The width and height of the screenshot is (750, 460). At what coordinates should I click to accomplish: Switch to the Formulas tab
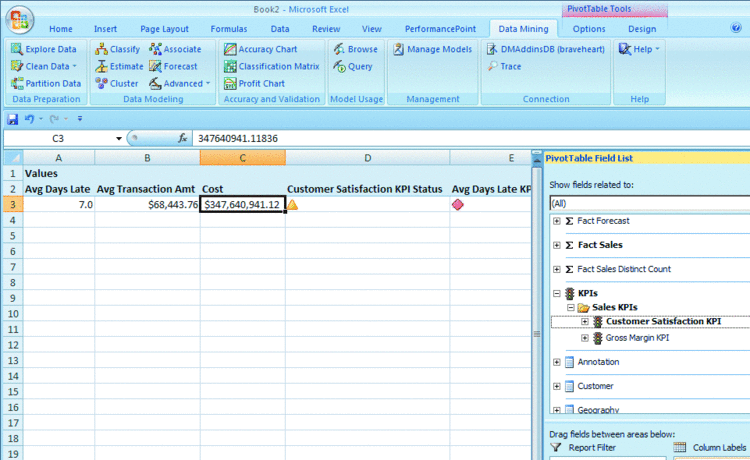(229, 29)
